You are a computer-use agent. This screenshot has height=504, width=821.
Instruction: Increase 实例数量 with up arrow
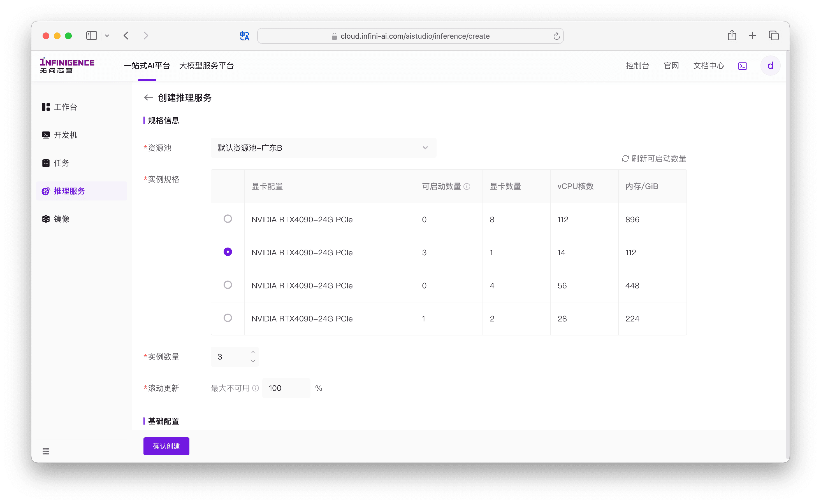click(x=253, y=352)
